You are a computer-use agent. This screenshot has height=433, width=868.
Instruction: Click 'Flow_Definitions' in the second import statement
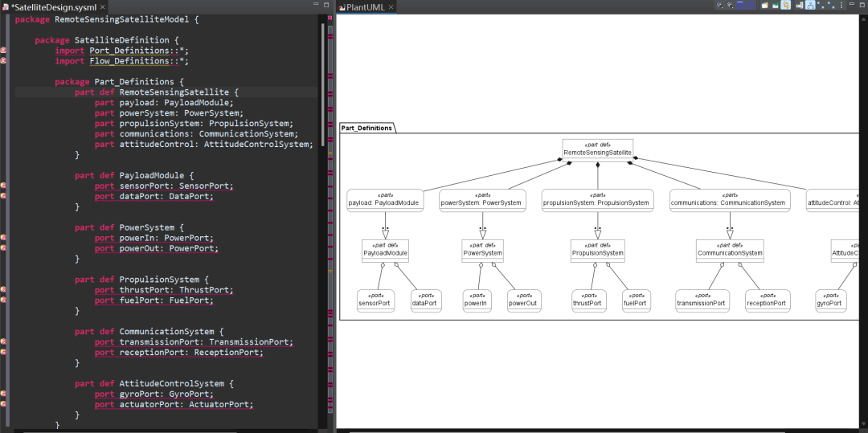129,61
